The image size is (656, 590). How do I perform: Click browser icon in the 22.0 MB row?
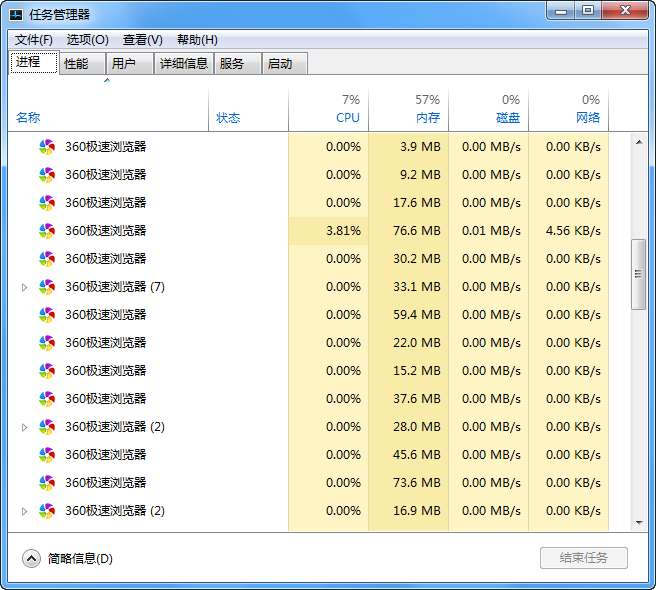(x=47, y=343)
